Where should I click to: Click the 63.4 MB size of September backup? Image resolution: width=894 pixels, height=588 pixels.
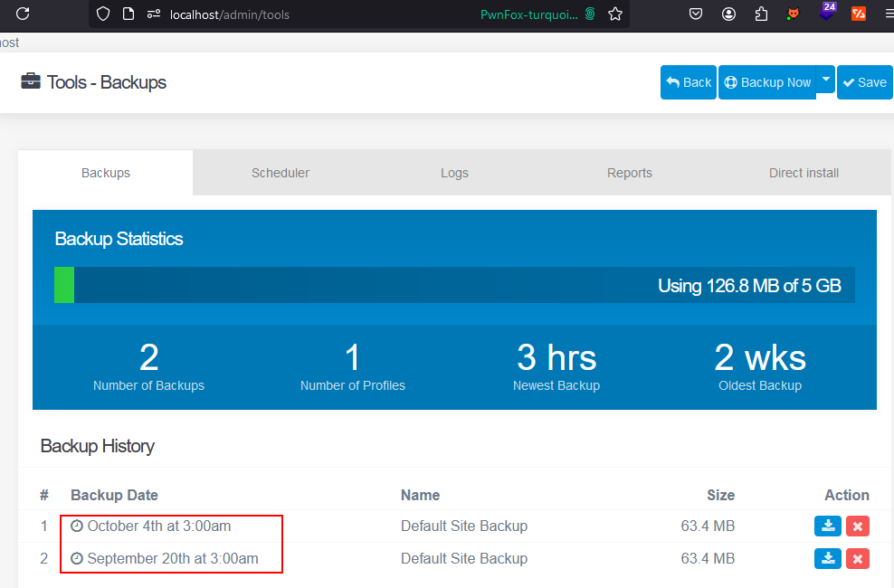[x=708, y=558]
